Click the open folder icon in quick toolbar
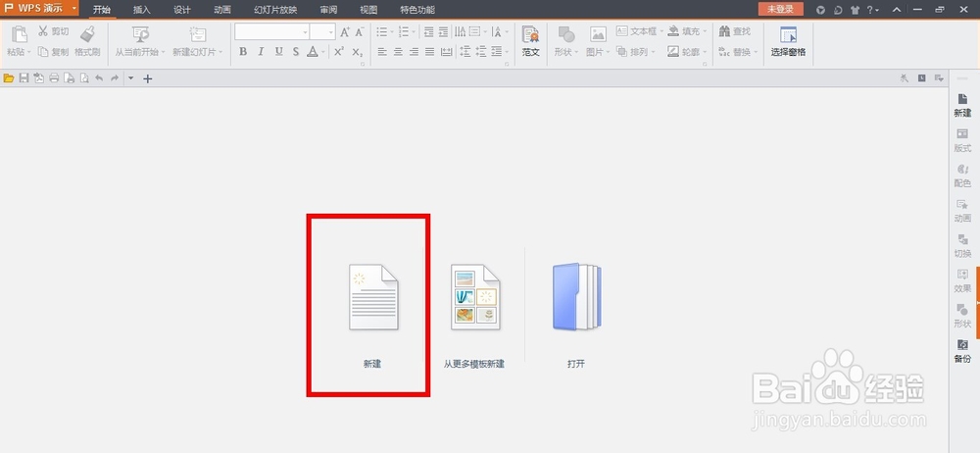This screenshot has width=980, height=453. point(9,78)
